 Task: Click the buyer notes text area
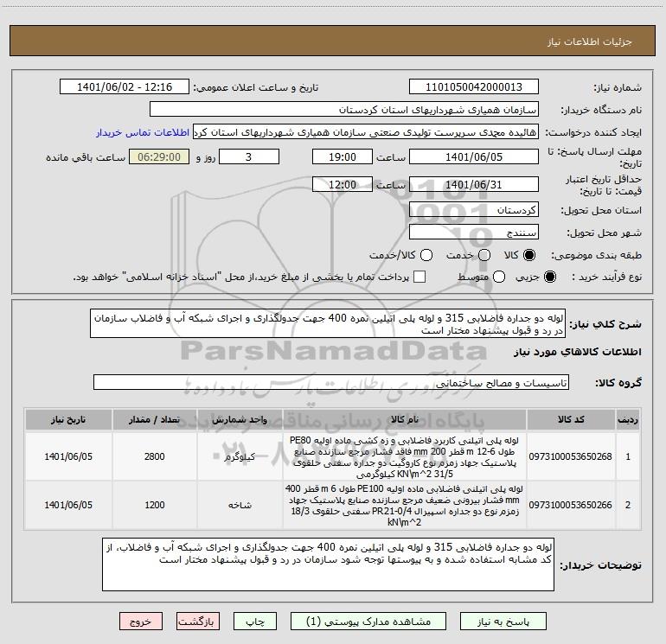pyautogui.click(x=328, y=564)
